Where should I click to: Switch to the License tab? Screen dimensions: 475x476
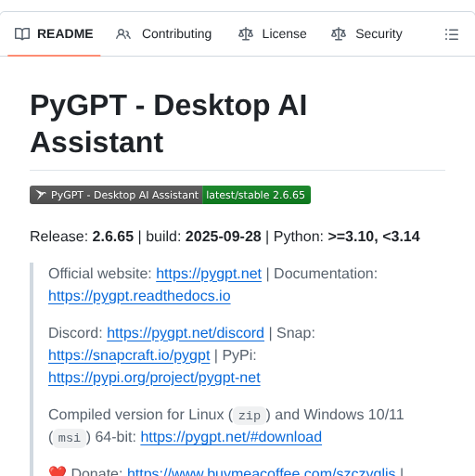(272, 34)
